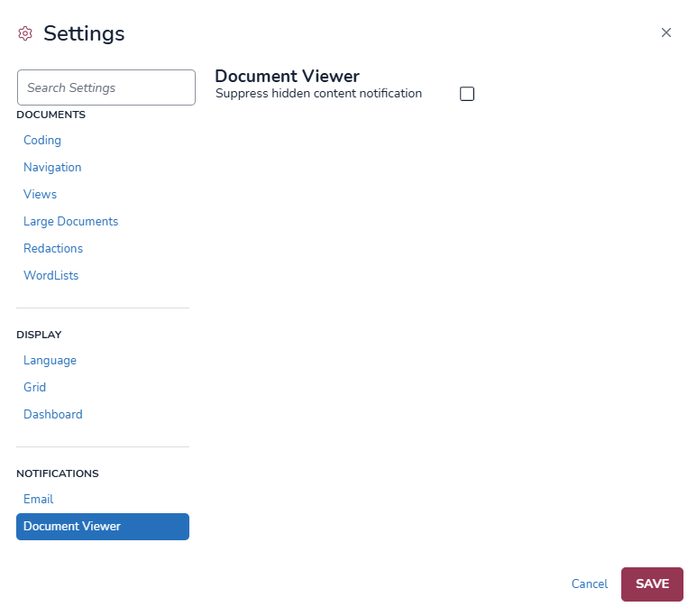Image resolution: width=697 pixels, height=616 pixels.
Task: Click Cancel to discard changes
Action: pos(590,584)
